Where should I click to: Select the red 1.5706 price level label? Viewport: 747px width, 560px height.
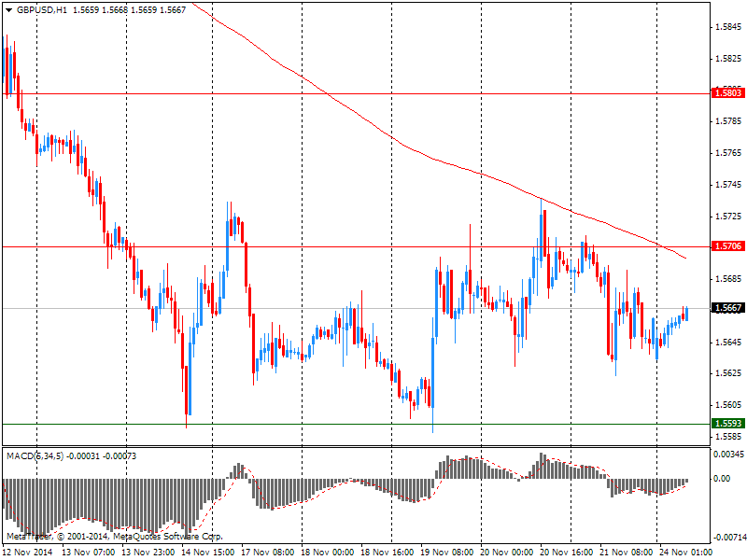727,246
